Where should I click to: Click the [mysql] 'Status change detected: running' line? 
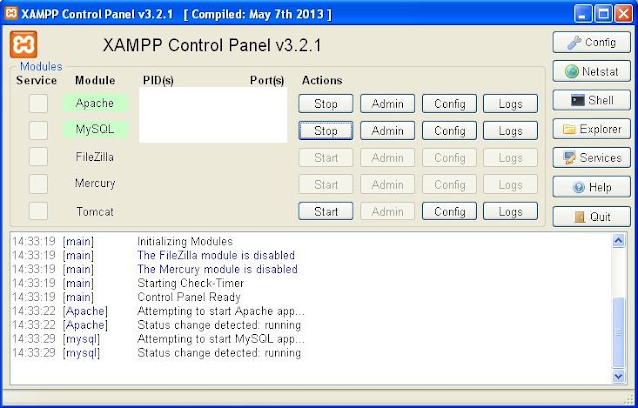pos(219,352)
